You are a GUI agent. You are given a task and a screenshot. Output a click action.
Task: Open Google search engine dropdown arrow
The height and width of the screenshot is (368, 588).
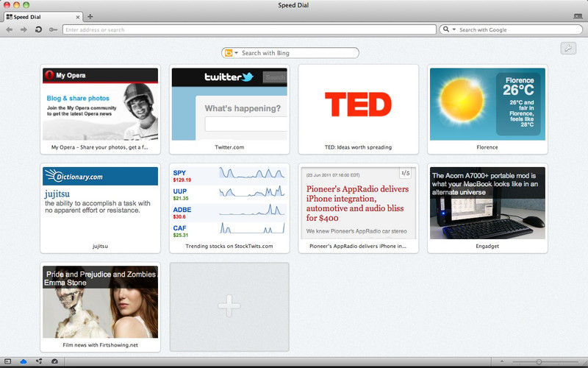pos(453,29)
